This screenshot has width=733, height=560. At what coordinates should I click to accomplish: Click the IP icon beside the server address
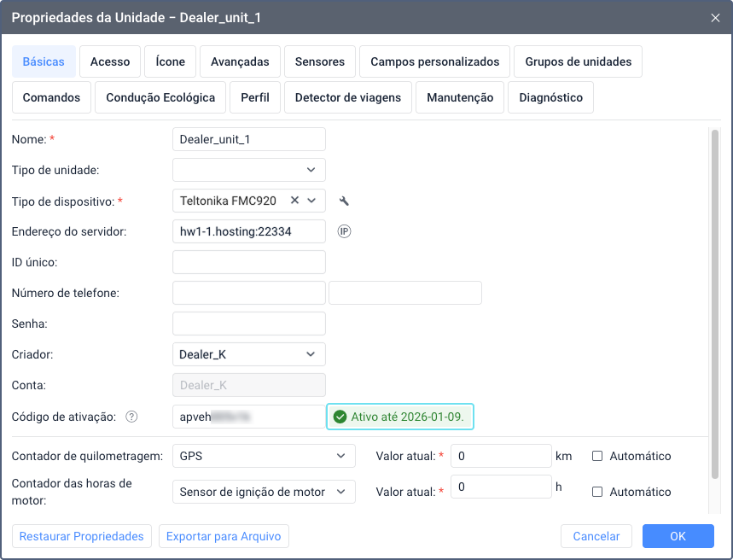point(344,230)
